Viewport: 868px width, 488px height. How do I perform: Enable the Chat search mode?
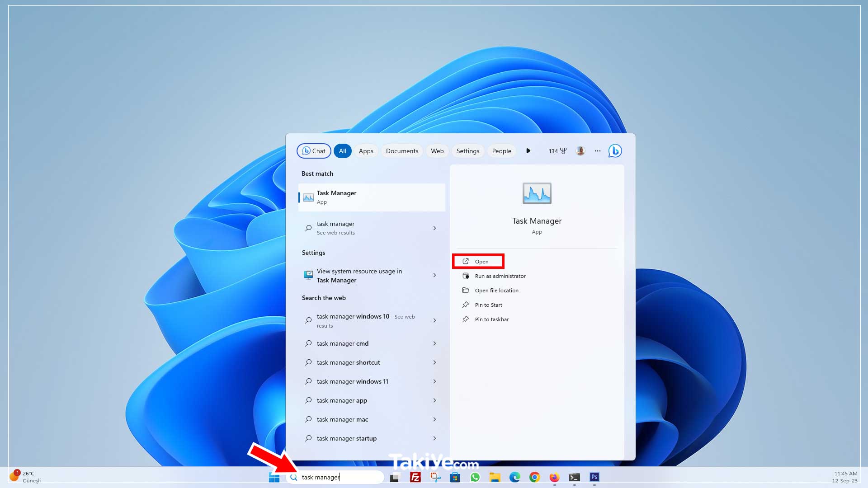point(313,150)
